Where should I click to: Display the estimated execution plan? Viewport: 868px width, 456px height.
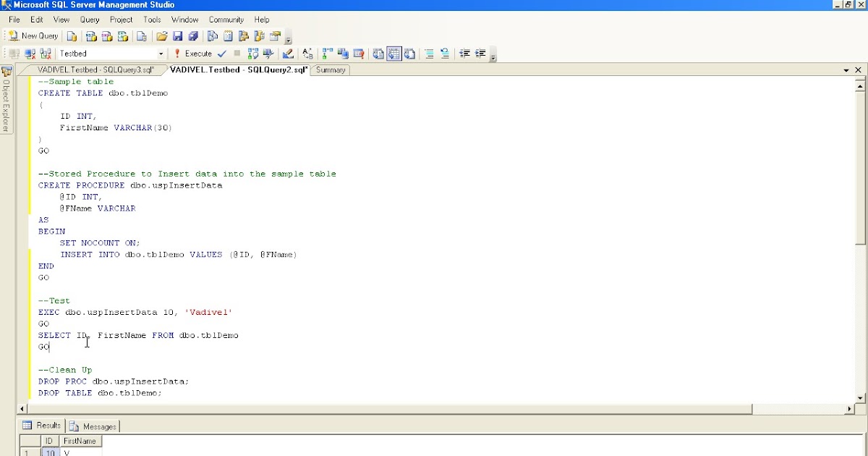pos(252,53)
